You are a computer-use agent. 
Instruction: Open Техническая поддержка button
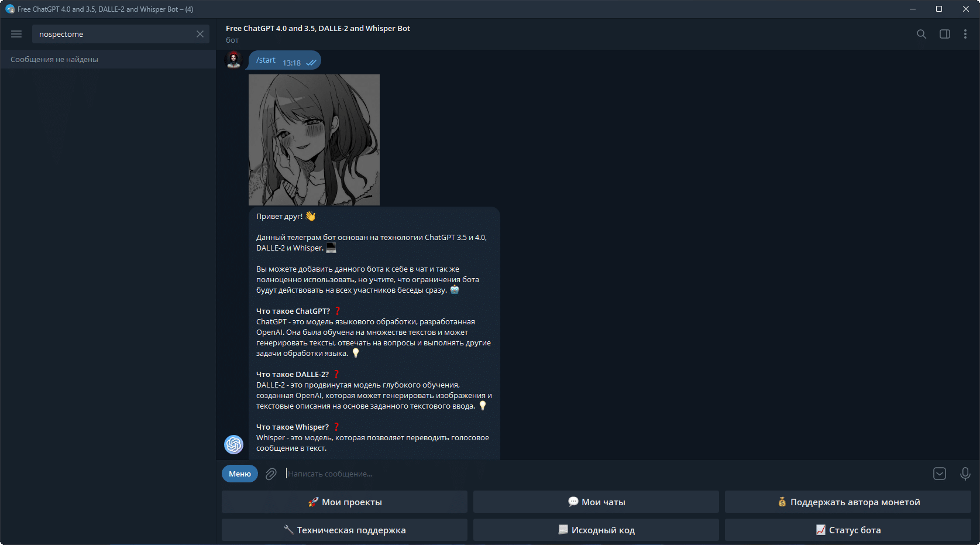click(345, 530)
